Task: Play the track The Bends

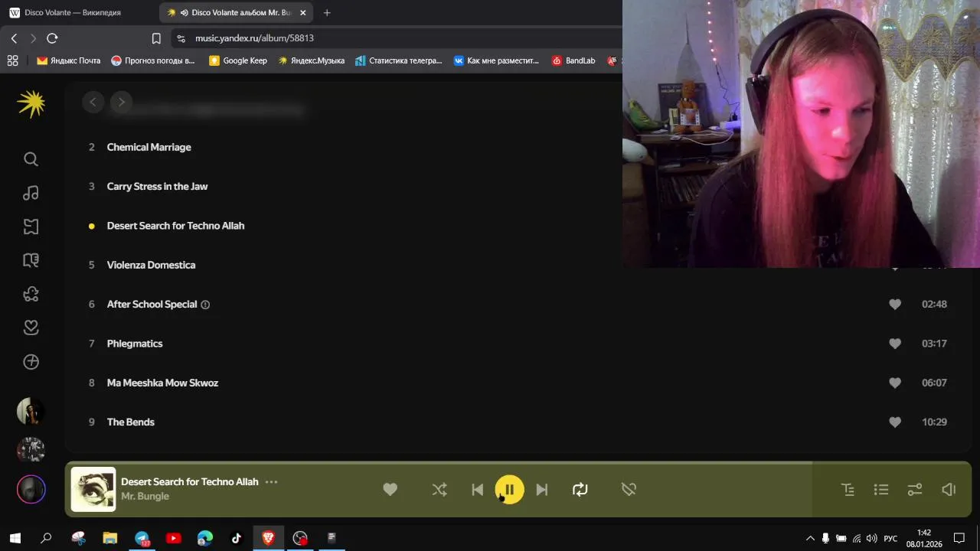Action: coord(130,422)
